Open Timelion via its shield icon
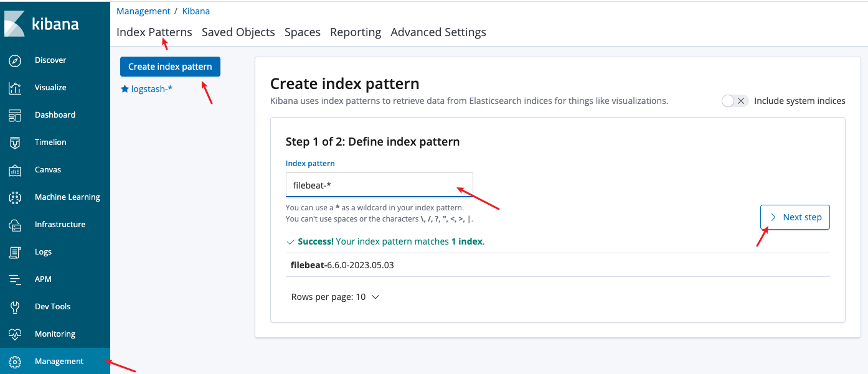The image size is (868, 374). [15, 143]
